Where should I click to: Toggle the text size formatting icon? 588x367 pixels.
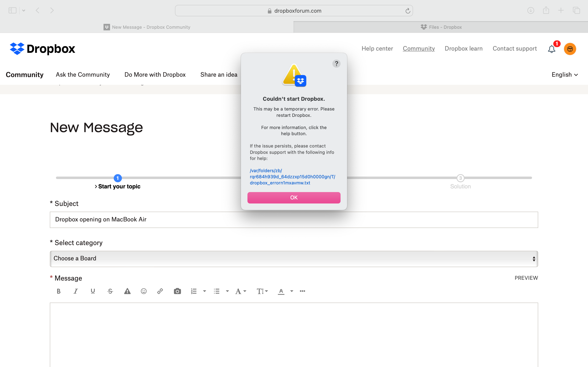coord(261,291)
